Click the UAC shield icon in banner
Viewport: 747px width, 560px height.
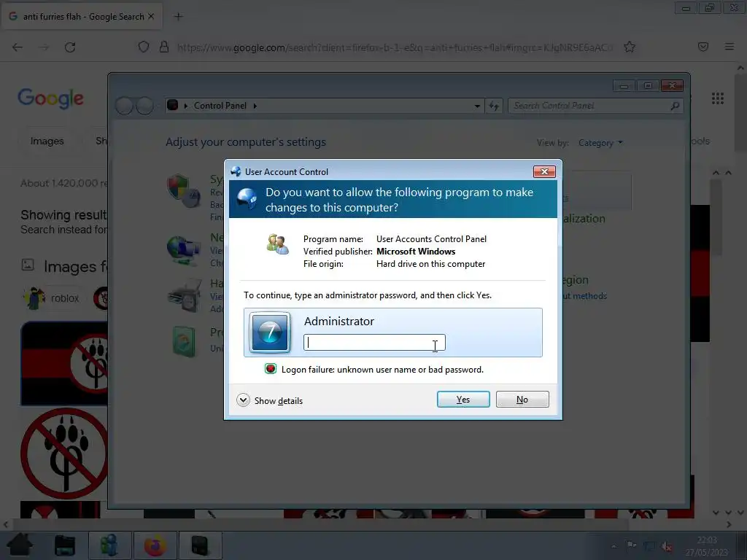tap(247, 199)
